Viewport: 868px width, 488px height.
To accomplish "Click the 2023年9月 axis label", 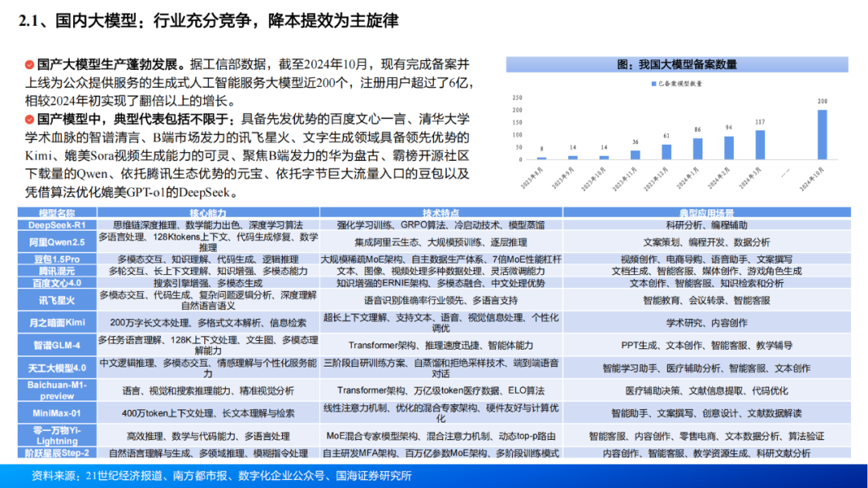I will 563,178.
